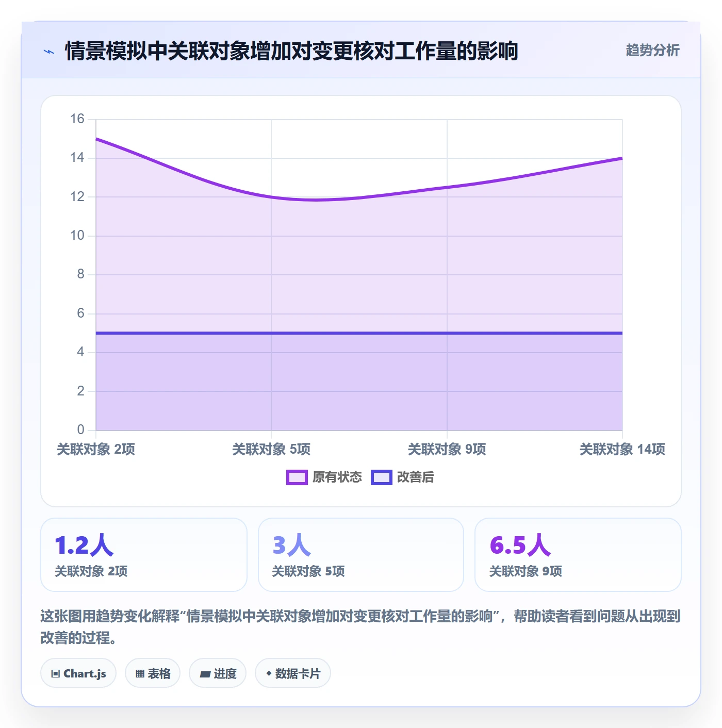
Task: Click the x-axis label 关联对象 14项
Action: (x=622, y=449)
